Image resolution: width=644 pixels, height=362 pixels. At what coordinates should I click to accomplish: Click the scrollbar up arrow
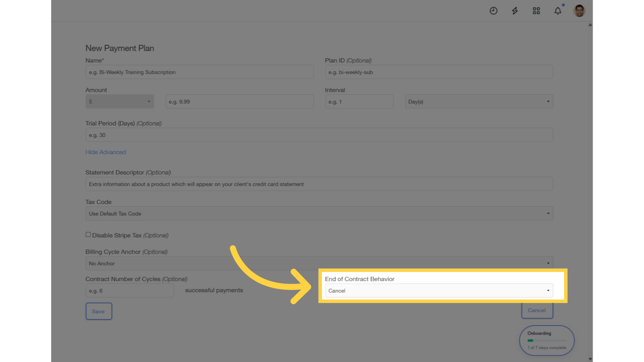click(590, 25)
